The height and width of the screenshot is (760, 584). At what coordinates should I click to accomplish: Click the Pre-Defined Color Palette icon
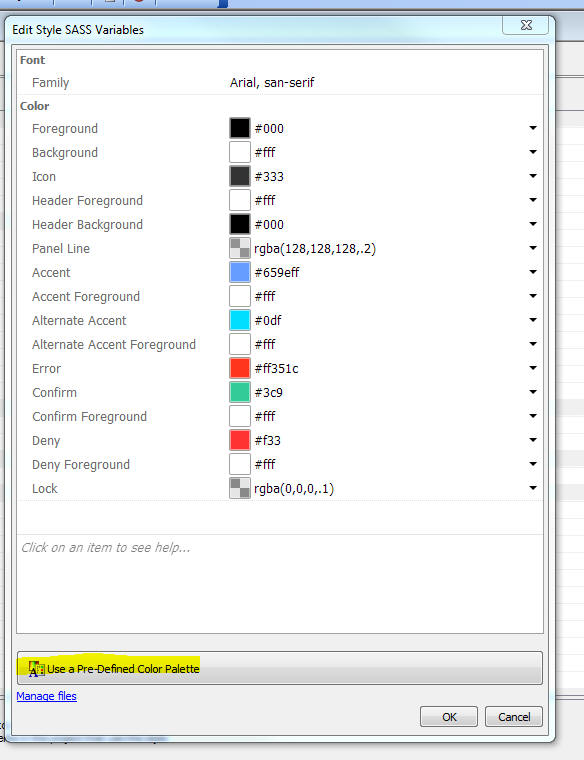36,669
